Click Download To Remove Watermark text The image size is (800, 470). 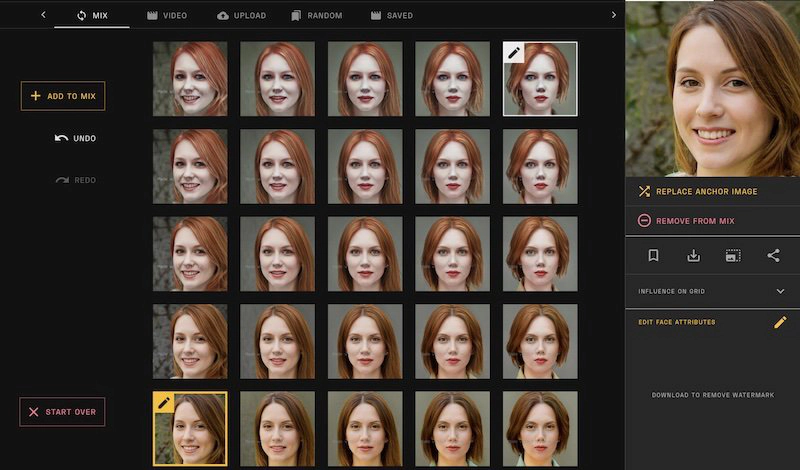(713, 395)
